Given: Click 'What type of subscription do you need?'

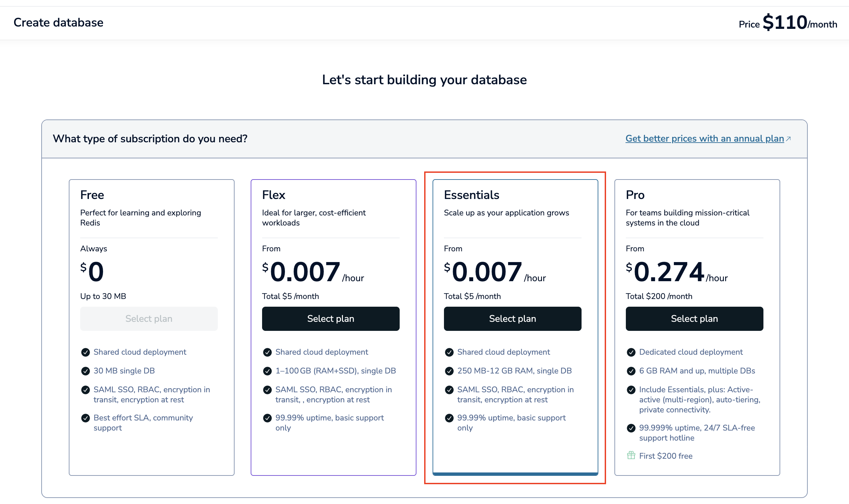Looking at the screenshot, I should click(x=150, y=139).
